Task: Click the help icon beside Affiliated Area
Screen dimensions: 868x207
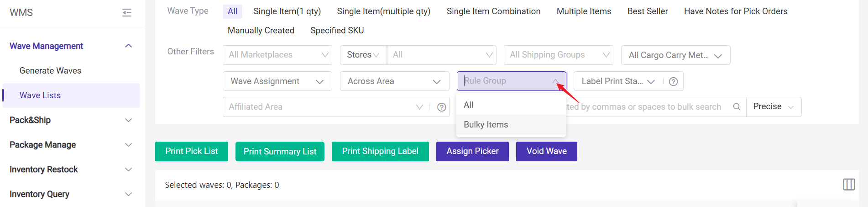Action: pos(441,107)
